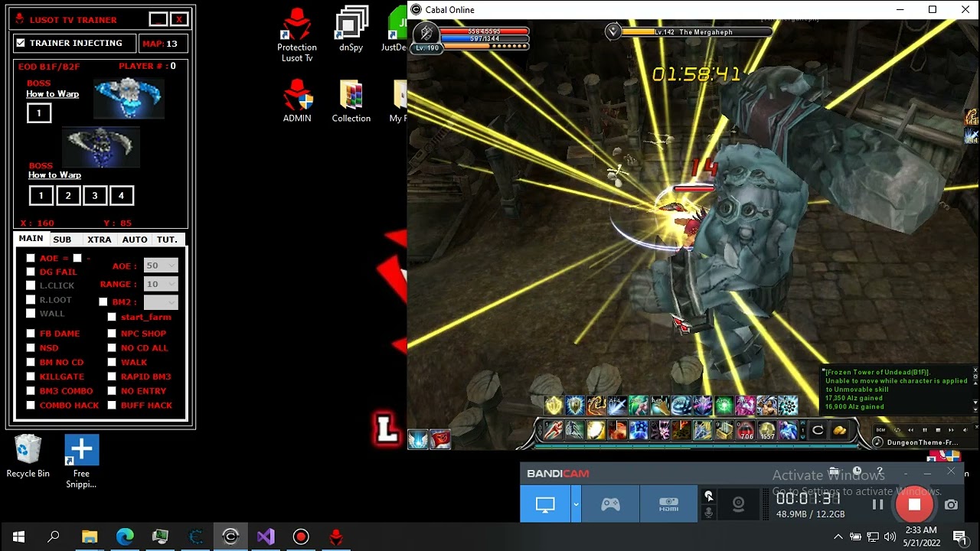The width and height of the screenshot is (980, 551).
Task: Pause the Bandicam recording
Action: tap(877, 505)
